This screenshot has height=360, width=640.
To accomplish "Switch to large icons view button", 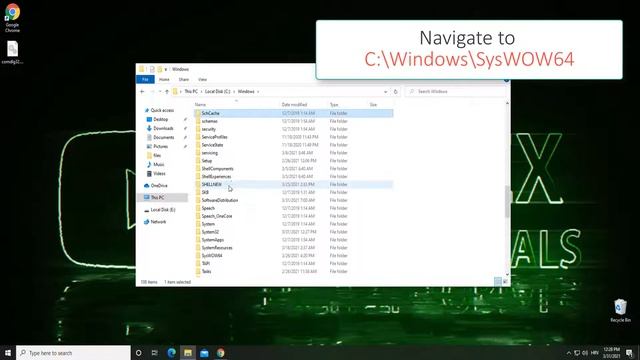I will coord(505,282).
